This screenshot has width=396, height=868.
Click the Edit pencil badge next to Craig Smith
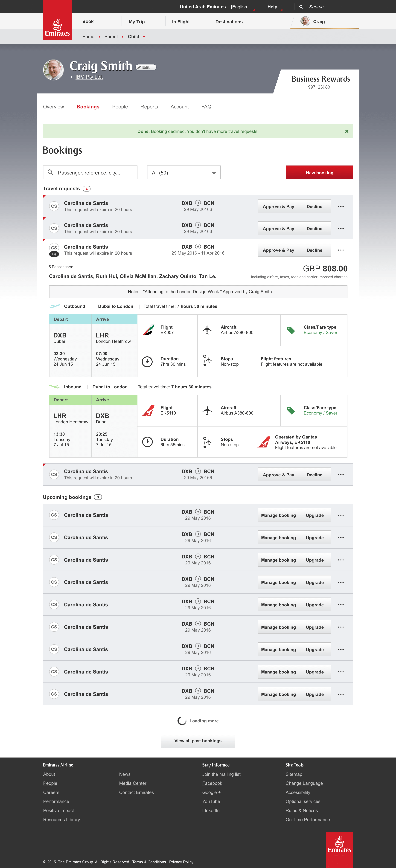tap(146, 67)
